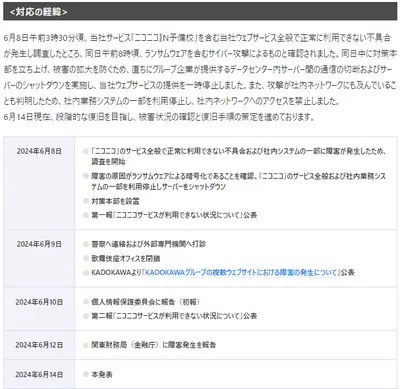Select the 2024年6月14日 date cell
Viewport: 400px width, 389px height.
coord(39,374)
